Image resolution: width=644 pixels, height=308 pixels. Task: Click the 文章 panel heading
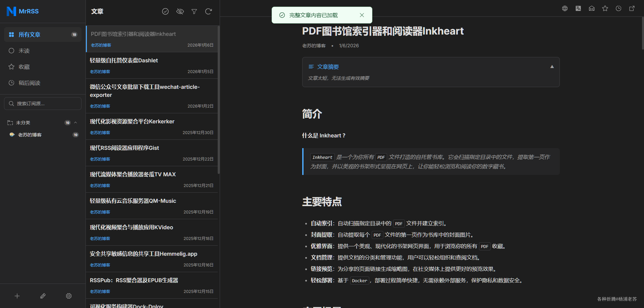pos(97,11)
